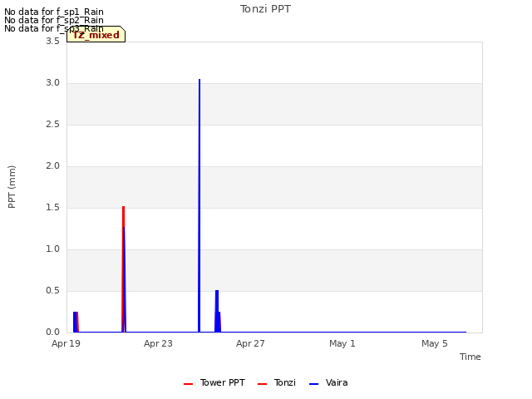This screenshot has width=532, height=399.
Task: Click the Apr 23 axis tick label
Action: tap(158, 343)
